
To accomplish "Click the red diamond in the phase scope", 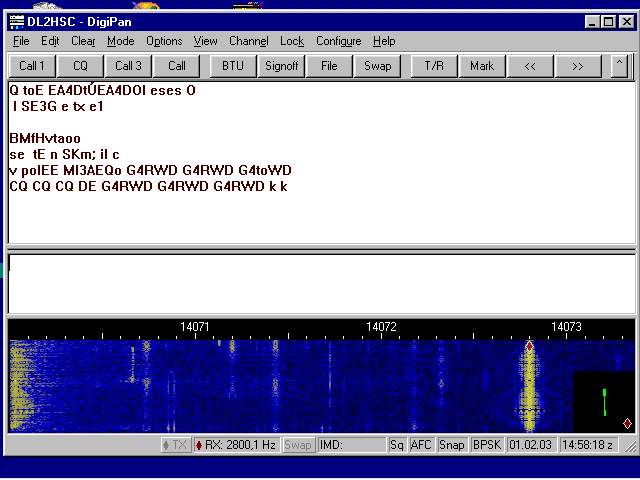I will 627,423.
